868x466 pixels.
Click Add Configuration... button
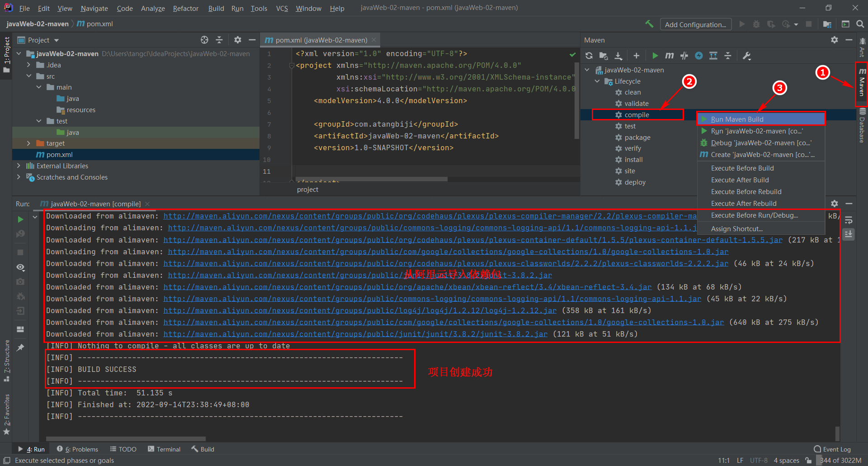tap(695, 24)
